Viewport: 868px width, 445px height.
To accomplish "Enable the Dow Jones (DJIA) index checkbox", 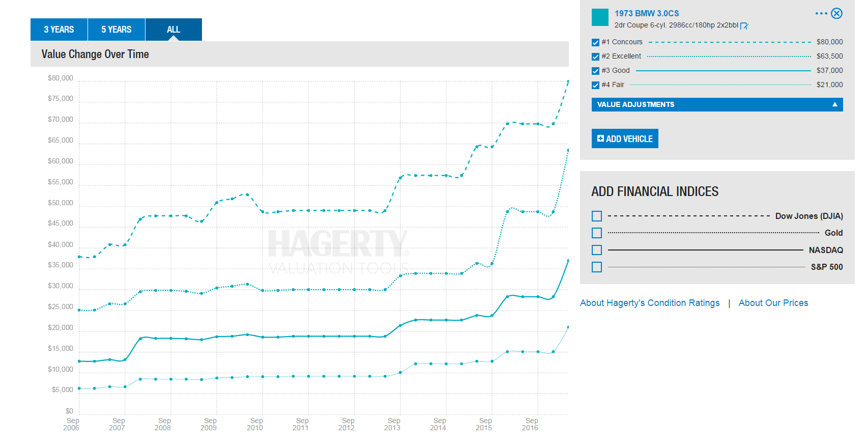I will coord(597,216).
